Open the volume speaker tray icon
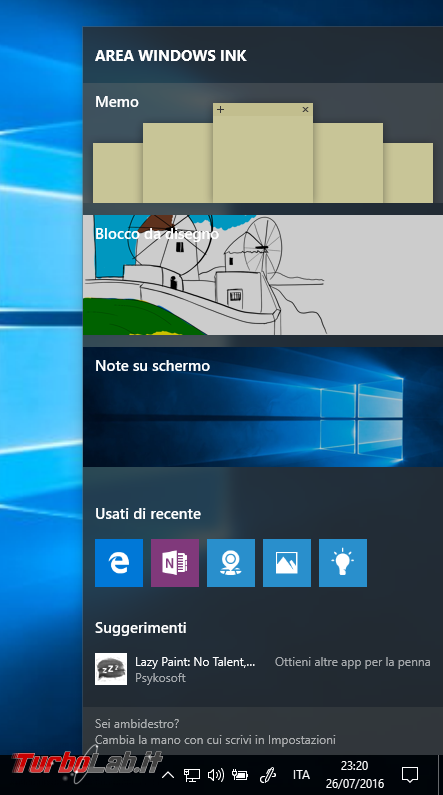 point(216,775)
